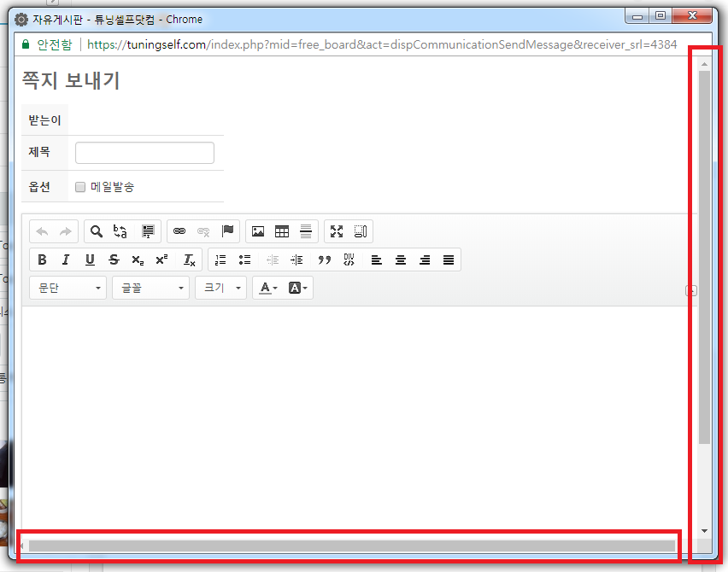Apply italic formatting to text
Screen dimensions: 728x572
[x=66, y=260]
